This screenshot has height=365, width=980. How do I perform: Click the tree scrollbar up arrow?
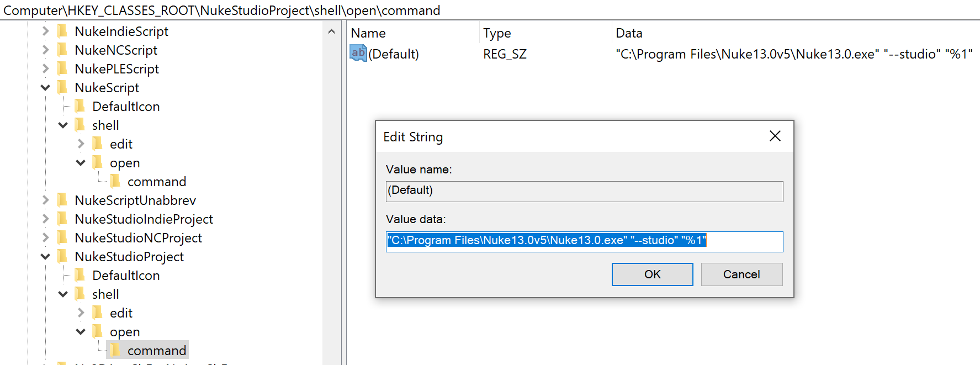point(331,31)
